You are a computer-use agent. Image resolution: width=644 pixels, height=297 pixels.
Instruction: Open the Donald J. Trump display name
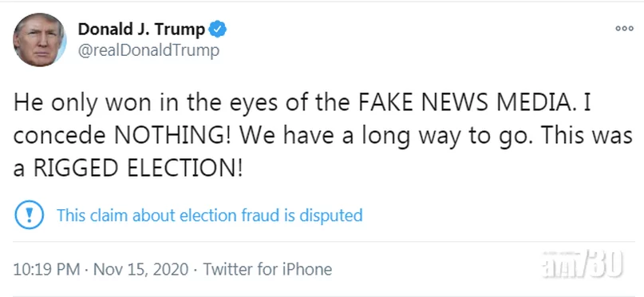click(142, 30)
